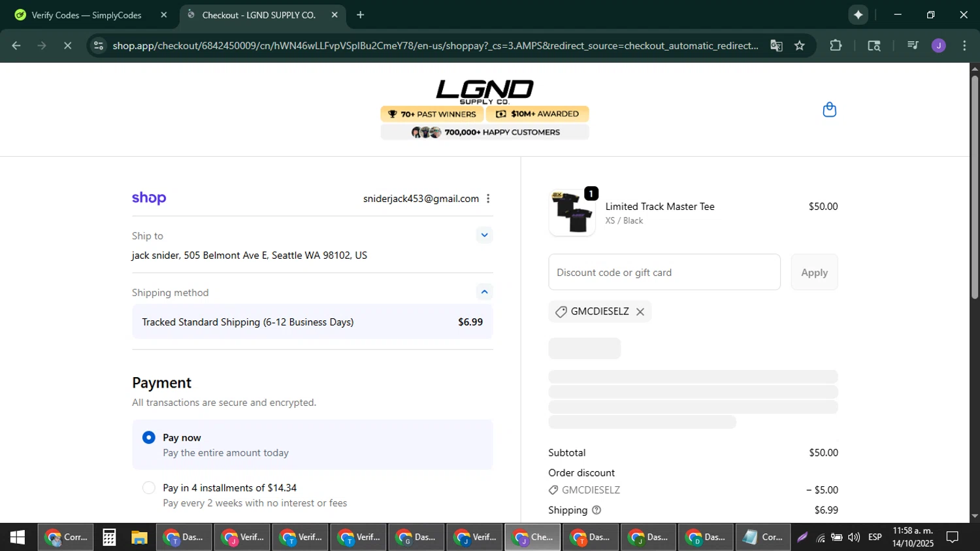Close the Checkout - LGND SUPPLY CO. tab
The width and height of the screenshot is (980, 551).
pos(335,15)
